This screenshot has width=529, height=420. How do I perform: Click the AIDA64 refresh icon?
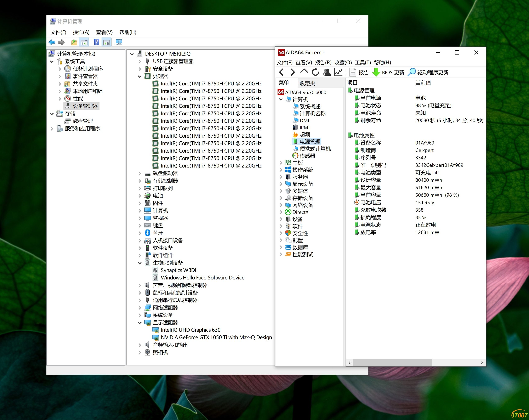(315, 72)
